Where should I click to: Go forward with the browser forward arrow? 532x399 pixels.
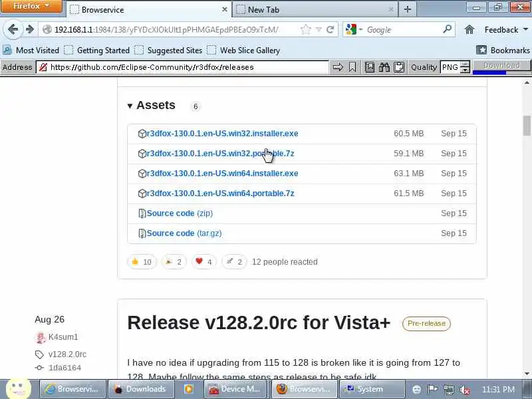pyautogui.click(x=30, y=29)
